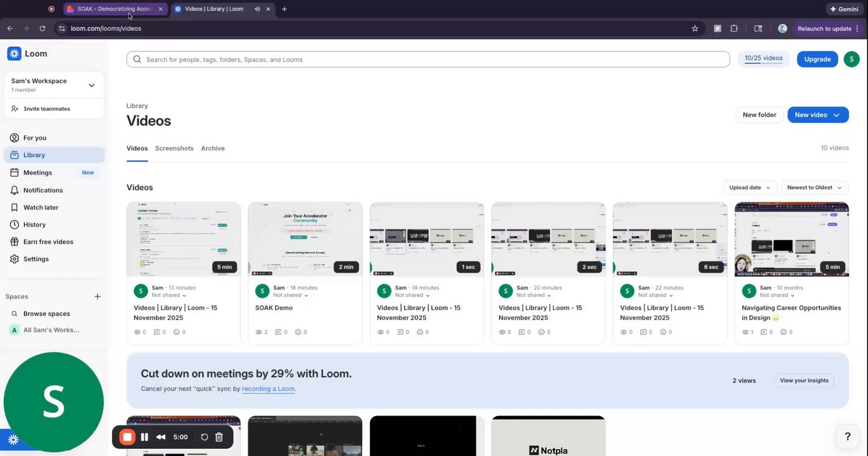This screenshot has height=456, width=868.
Task: Stop the Loom recording
Action: click(x=127, y=437)
